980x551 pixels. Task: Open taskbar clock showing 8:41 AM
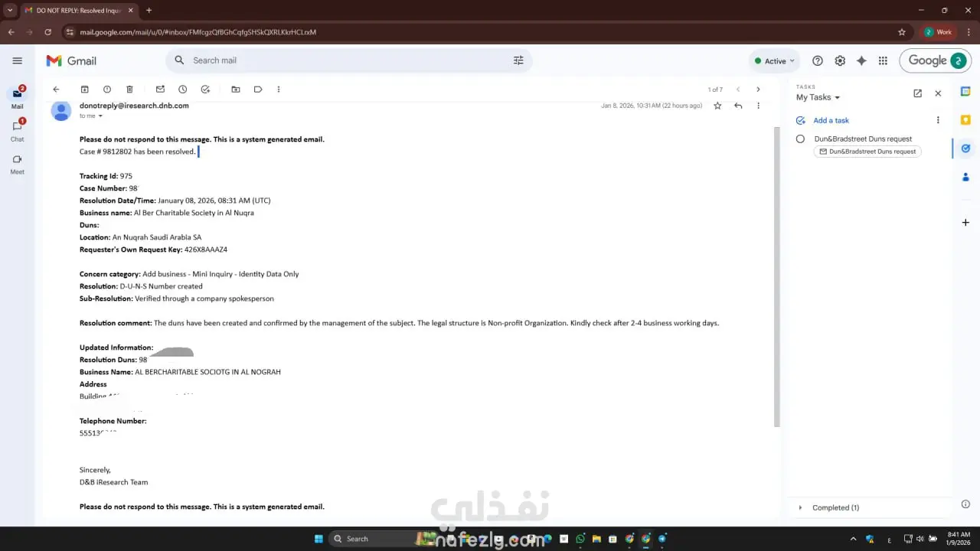[958, 539]
